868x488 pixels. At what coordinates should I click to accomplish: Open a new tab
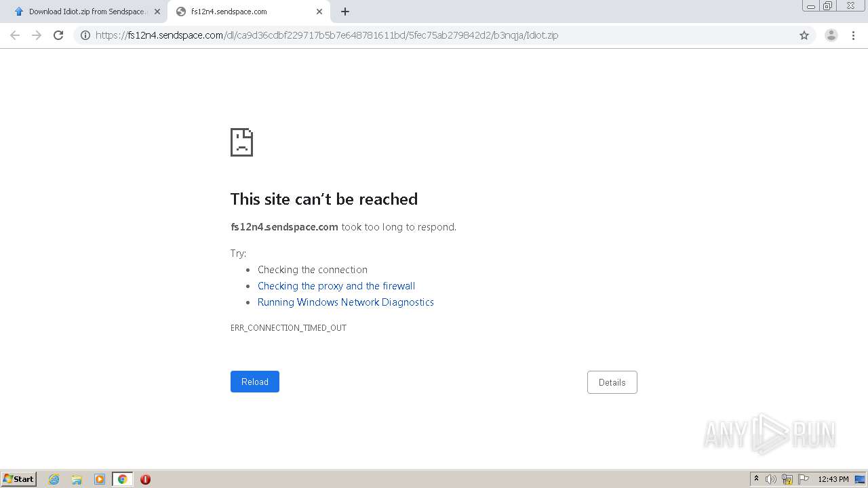(x=345, y=12)
